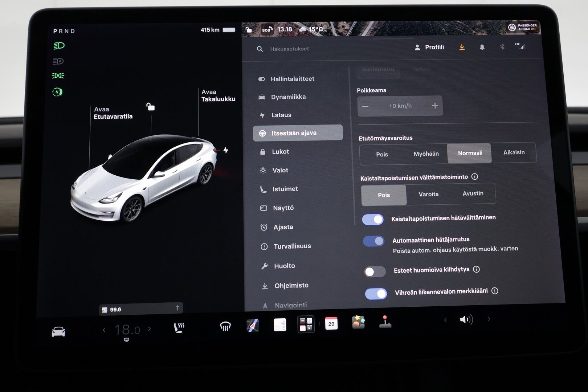
Task: Set lane departure avoidance to Varoita
Action: [x=428, y=194]
